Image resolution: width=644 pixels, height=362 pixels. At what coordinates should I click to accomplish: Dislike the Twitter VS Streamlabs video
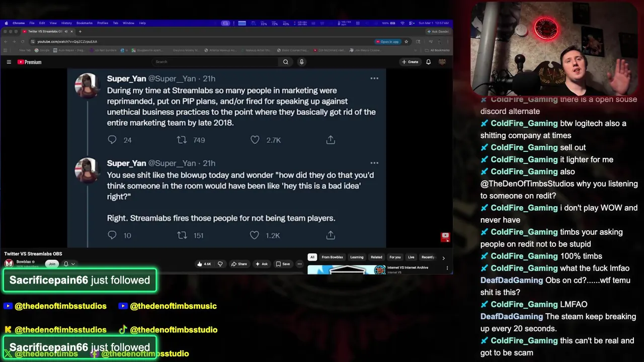[220, 264]
